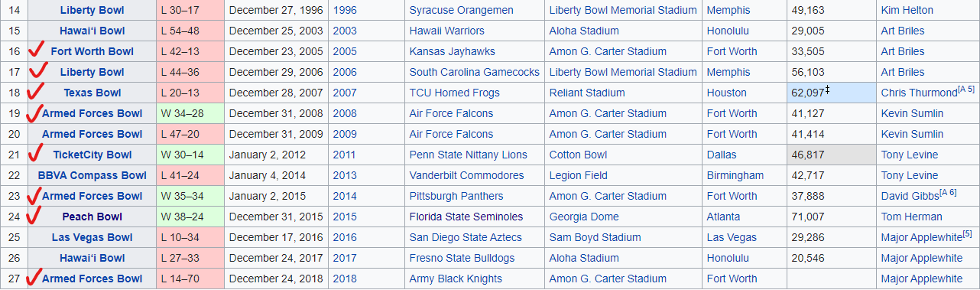
Task: Click footnote A 5 beside Chris Thurmond
Action: (x=966, y=90)
